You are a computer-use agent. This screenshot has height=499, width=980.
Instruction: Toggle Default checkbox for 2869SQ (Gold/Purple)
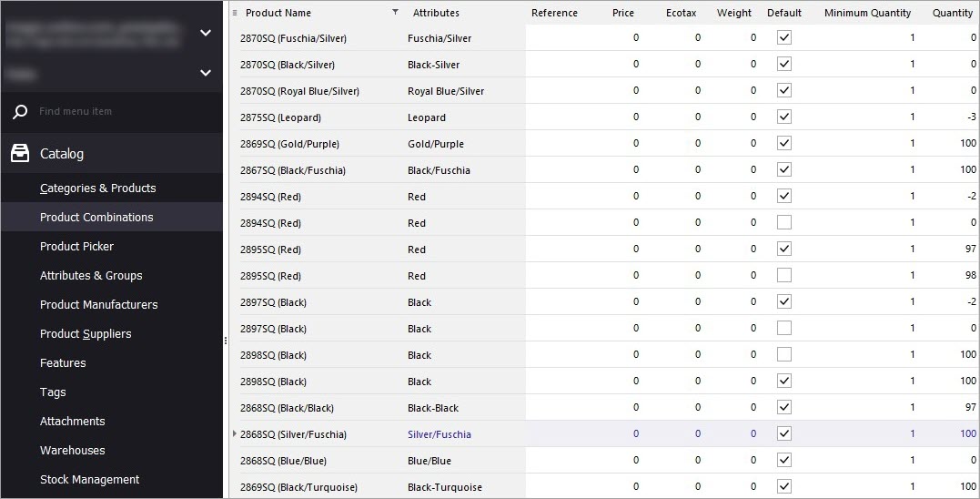pyautogui.click(x=784, y=143)
